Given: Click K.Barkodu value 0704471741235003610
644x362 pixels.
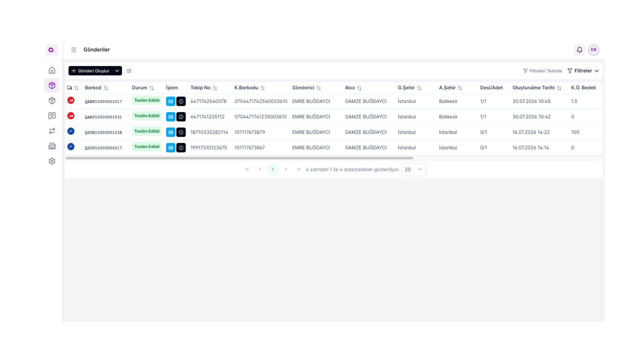Looking at the screenshot, I should [260, 117].
